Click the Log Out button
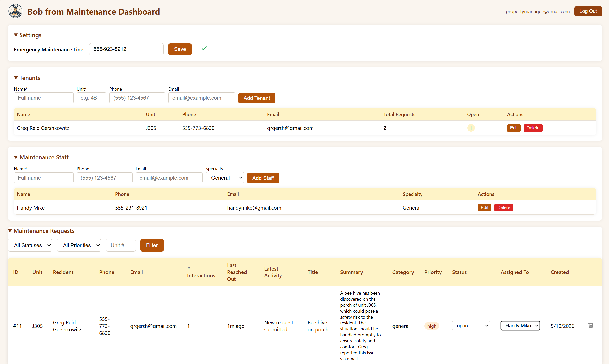Image resolution: width=609 pixels, height=364 pixels. click(x=588, y=11)
